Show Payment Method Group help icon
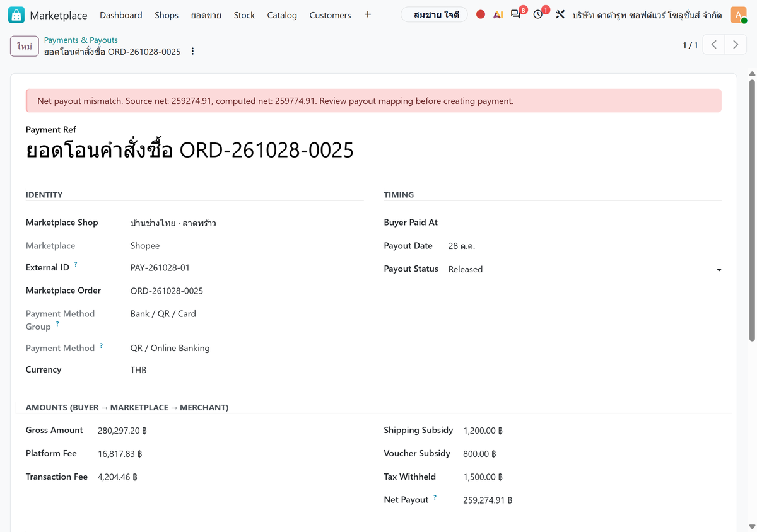Viewport: 757px width, 532px height. [57, 324]
